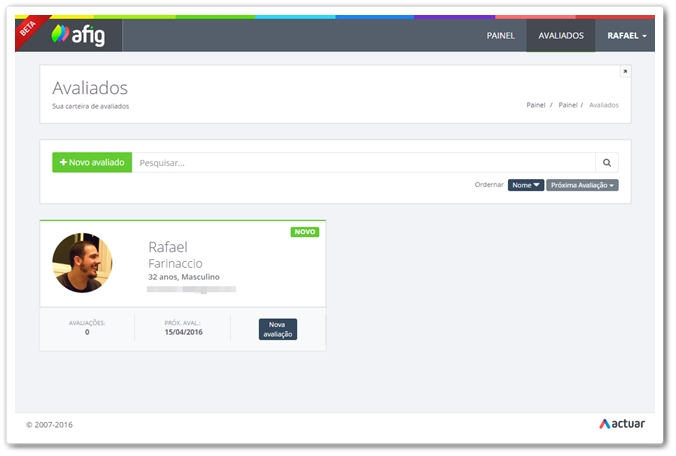
Task: Expand the Próxima Avaliação sort dropdown
Action: point(582,185)
